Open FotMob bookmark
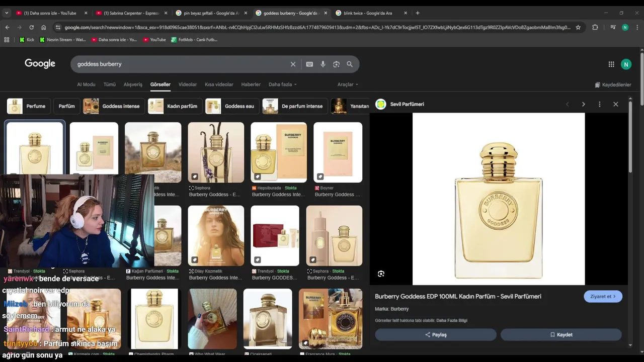644x362 pixels. tap(194, 40)
